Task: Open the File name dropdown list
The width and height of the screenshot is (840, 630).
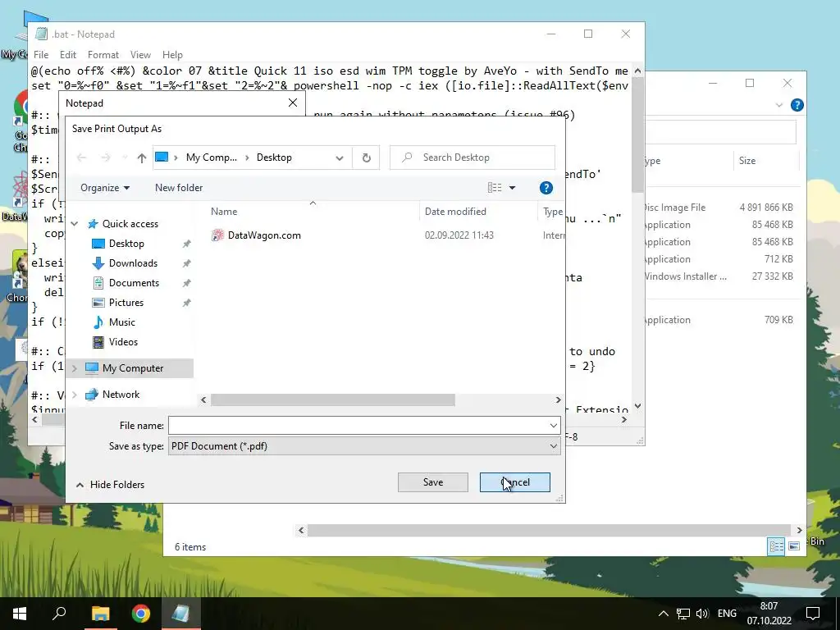Action: [x=554, y=426]
